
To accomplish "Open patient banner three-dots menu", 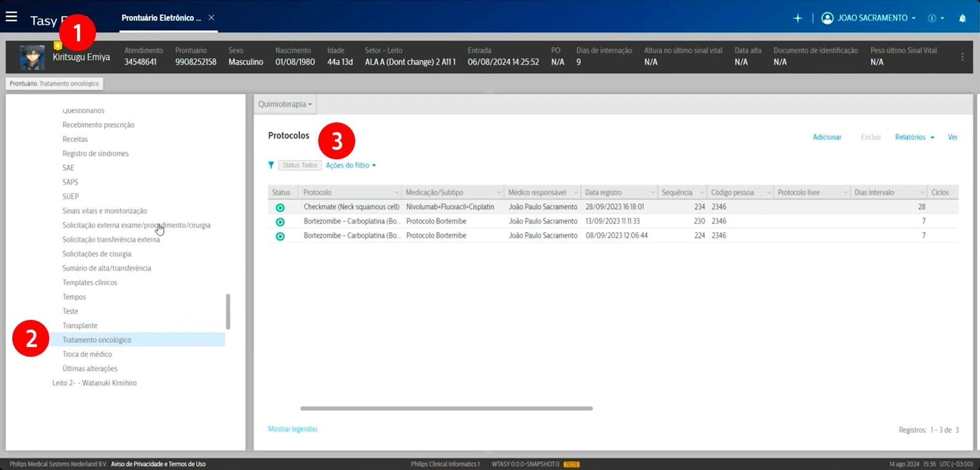I will (x=962, y=57).
